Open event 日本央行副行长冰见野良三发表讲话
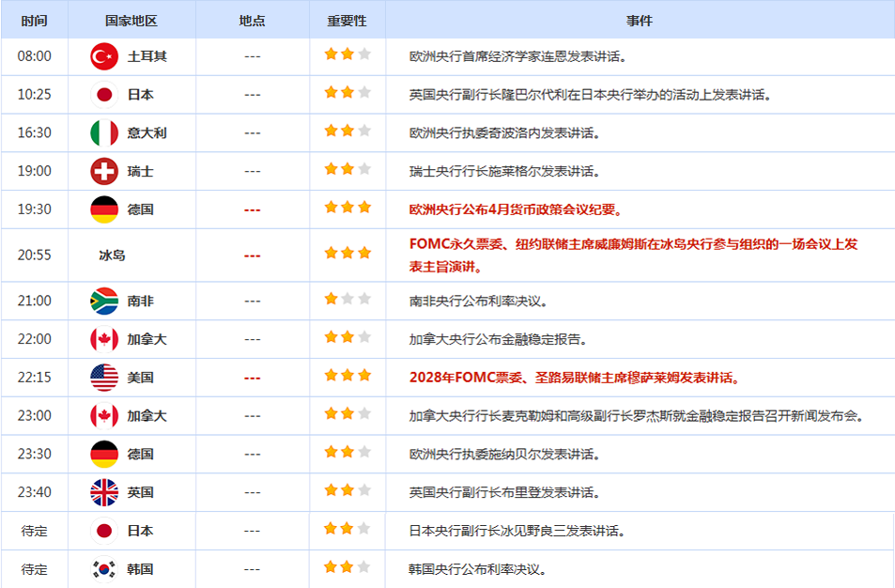Viewport: 895px width, 588px height. 517,531
